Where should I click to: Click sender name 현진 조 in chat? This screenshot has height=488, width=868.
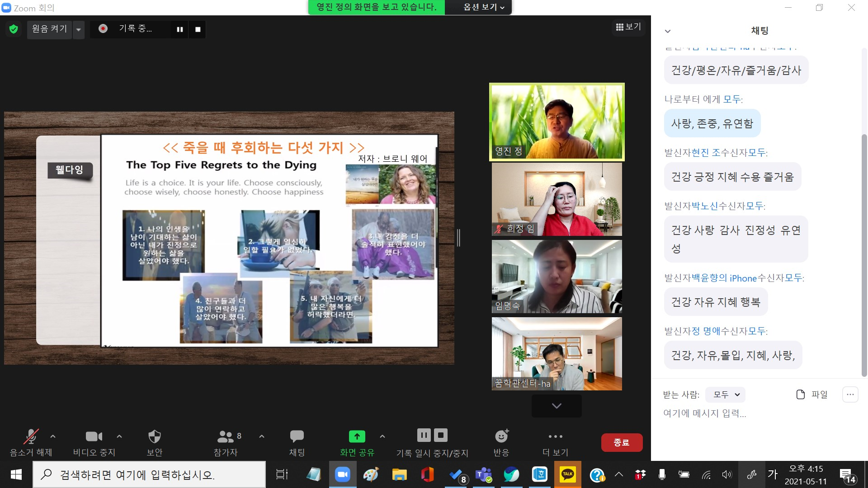pyautogui.click(x=706, y=152)
